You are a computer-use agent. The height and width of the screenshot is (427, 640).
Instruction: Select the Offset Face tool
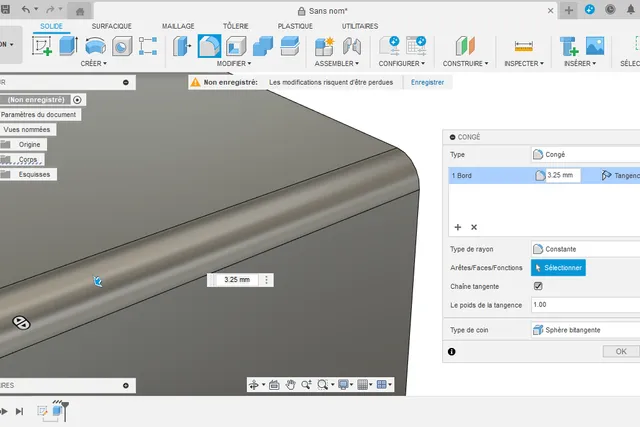pos(290,46)
